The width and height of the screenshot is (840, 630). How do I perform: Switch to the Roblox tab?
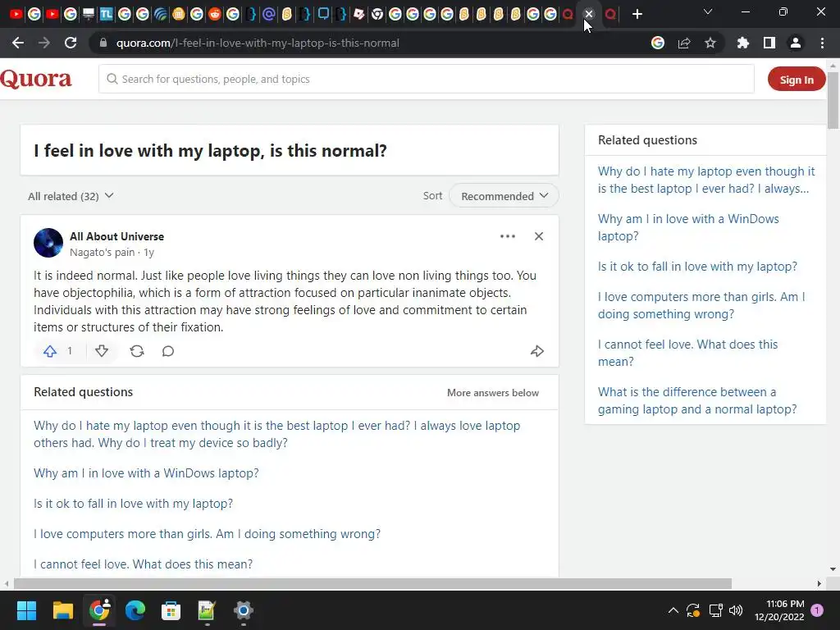click(x=359, y=15)
